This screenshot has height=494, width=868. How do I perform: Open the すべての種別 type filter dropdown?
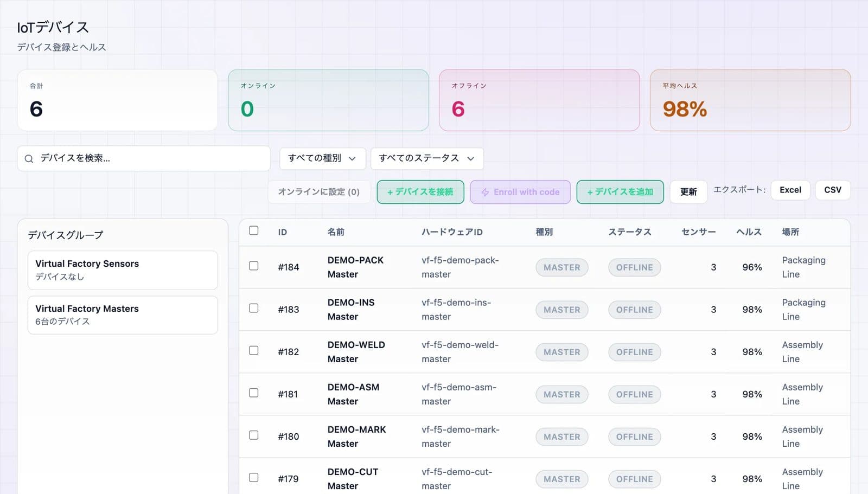click(323, 158)
